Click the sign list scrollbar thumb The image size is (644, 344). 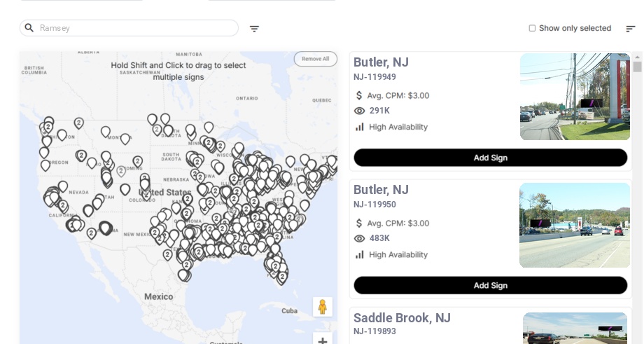click(637, 67)
